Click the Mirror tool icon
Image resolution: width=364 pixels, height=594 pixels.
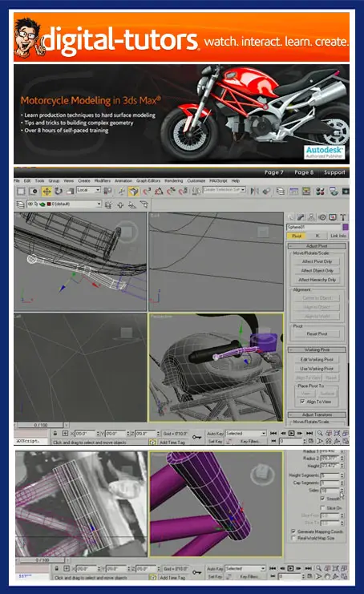click(x=254, y=192)
